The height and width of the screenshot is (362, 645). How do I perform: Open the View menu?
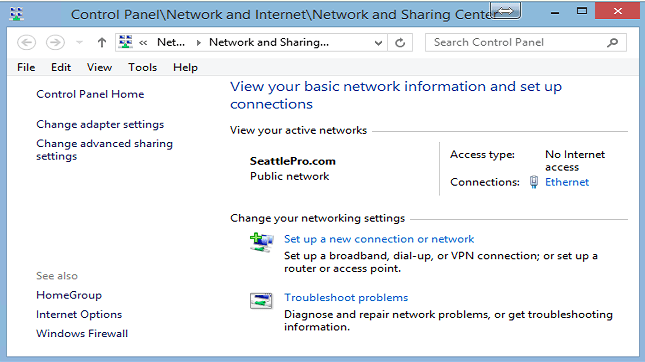coord(99,67)
